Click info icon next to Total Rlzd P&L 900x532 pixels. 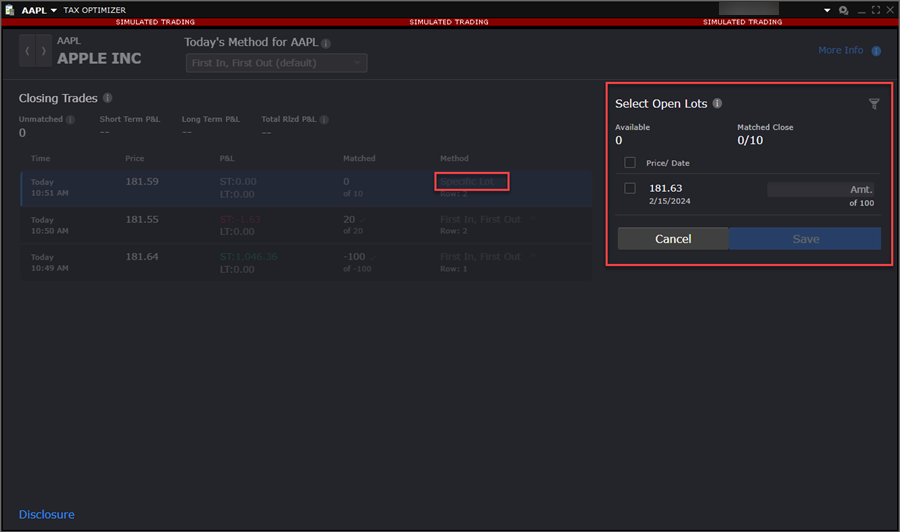click(324, 120)
